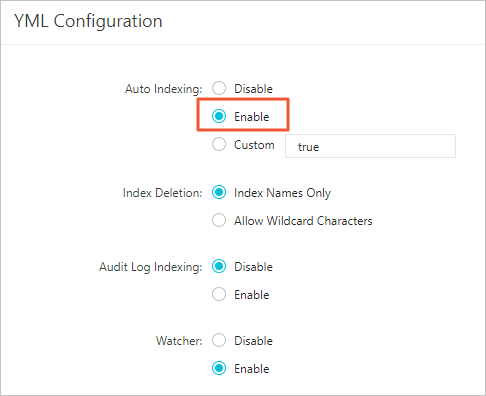Select Disable for Auto Indexing
The width and height of the screenshot is (486, 396).
pyautogui.click(x=219, y=88)
